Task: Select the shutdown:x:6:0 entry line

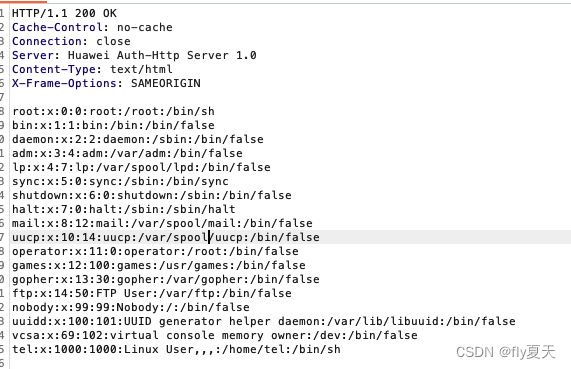Action: point(152,195)
